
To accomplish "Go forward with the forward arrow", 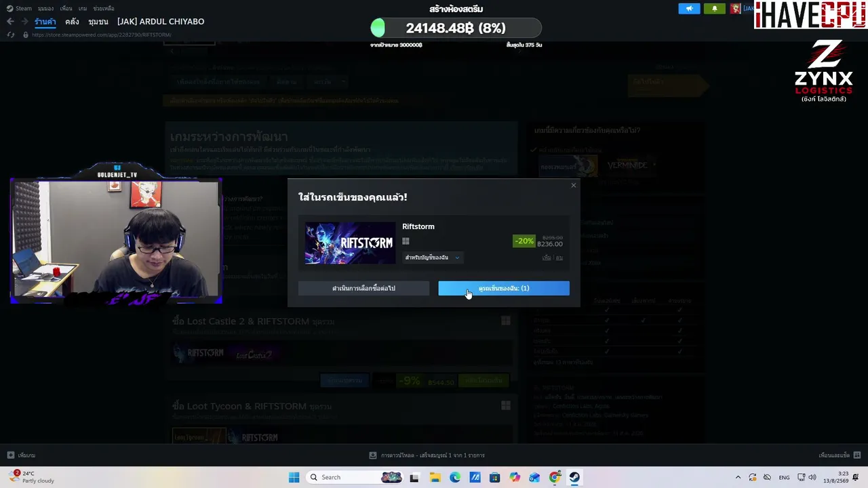I will pos(24,22).
